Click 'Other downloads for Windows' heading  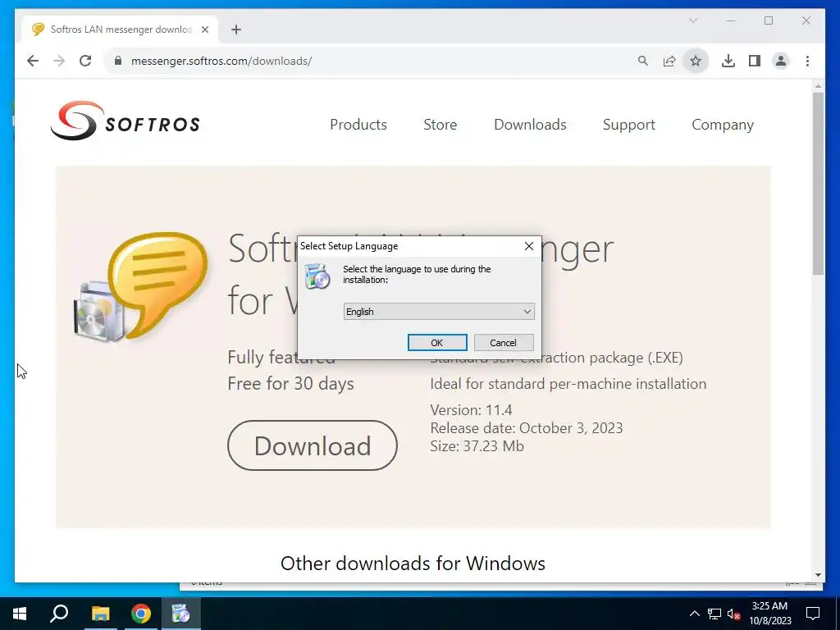tap(413, 563)
